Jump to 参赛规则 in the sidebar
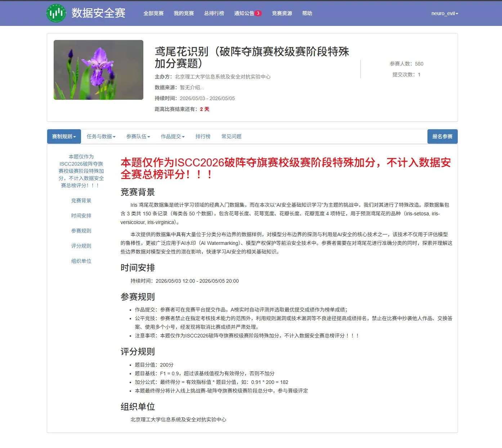 tap(81, 231)
